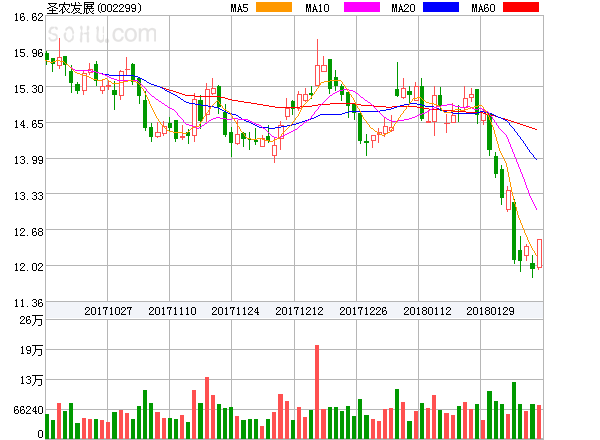Click the 13.99 price axis label
The height and width of the screenshot is (440, 600).
(x=29, y=160)
